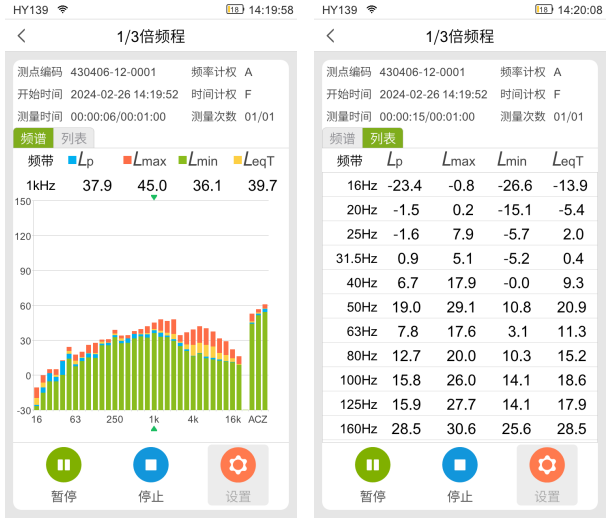Click the yellow LeqT legend swatch

[x=237, y=160]
